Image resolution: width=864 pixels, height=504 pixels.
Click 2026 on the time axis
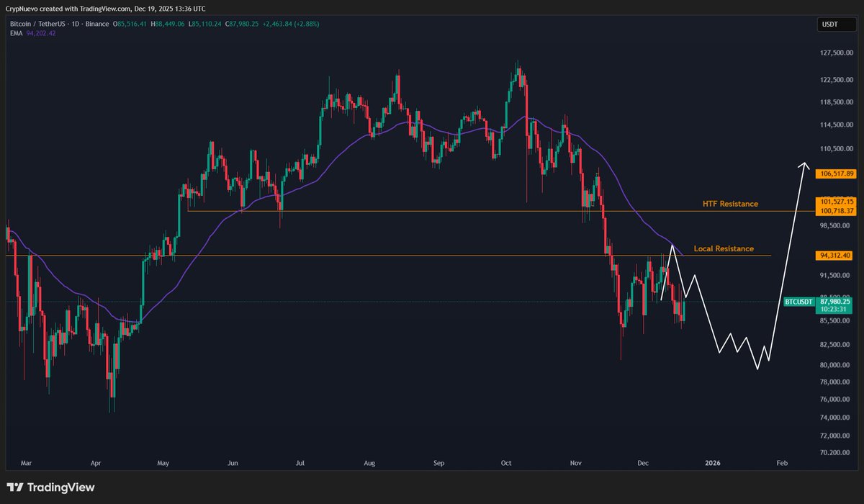(712, 464)
